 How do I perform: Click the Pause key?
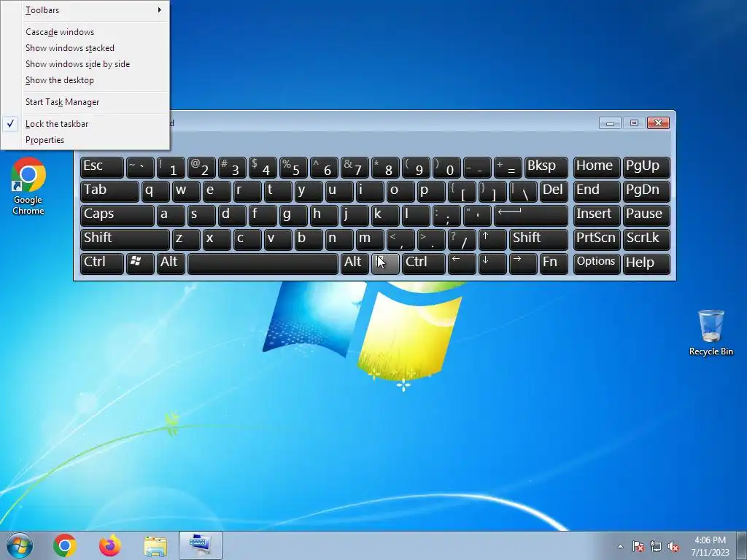coord(646,215)
